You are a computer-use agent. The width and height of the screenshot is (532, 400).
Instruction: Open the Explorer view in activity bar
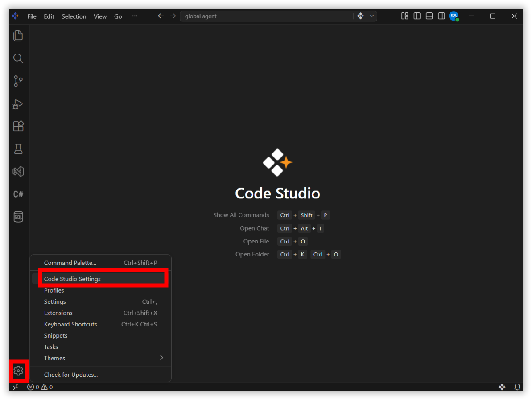click(x=18, y=36)
